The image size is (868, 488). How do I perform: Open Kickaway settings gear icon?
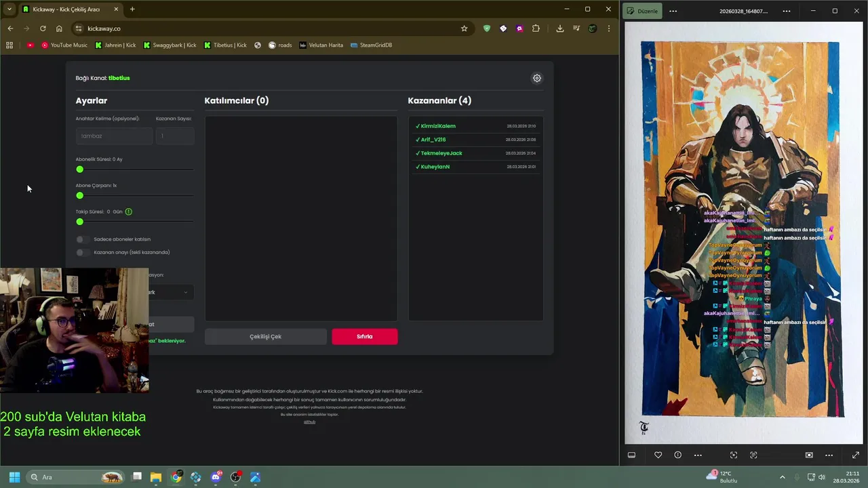[537, 78]
